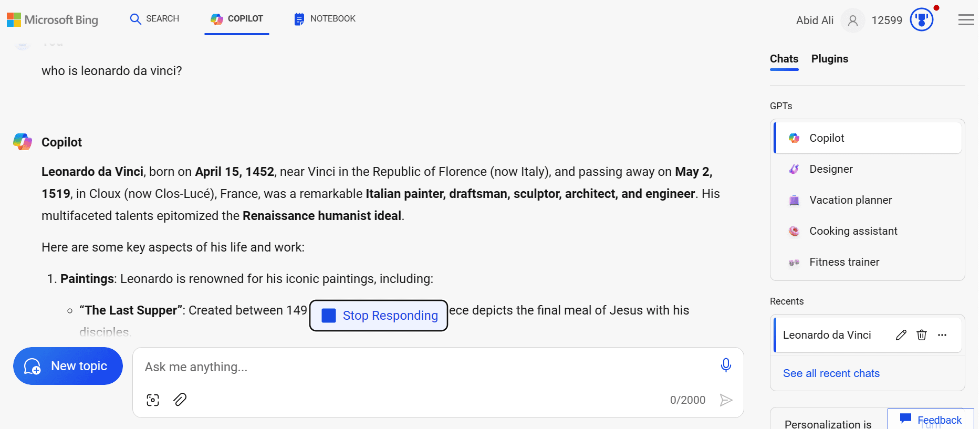Image resolution: width=980 pixels, height=429 pixels.
Task: Delete the Leonardo da Vinci chat
Action: (922, 335)
